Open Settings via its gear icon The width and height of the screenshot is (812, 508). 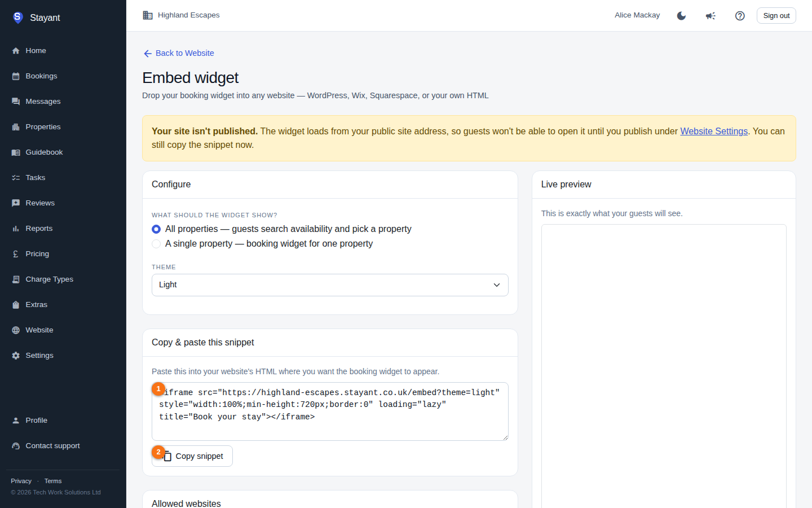point(16,356)
